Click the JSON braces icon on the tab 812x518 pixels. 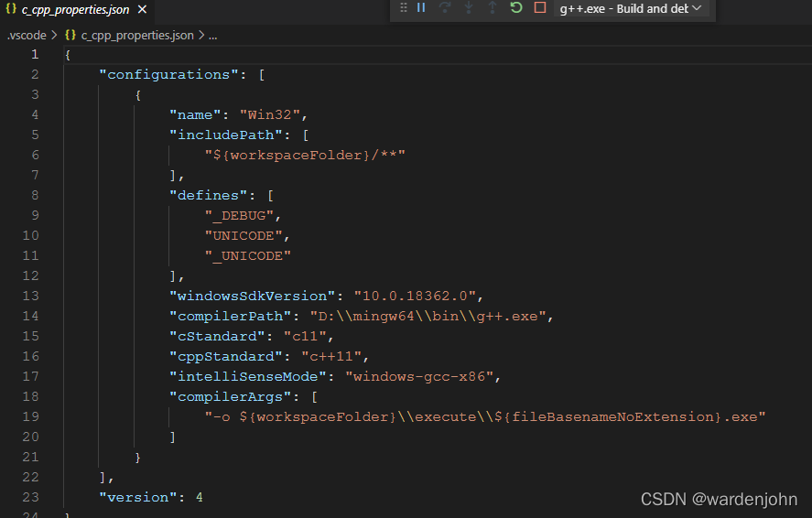click(11, 9)
